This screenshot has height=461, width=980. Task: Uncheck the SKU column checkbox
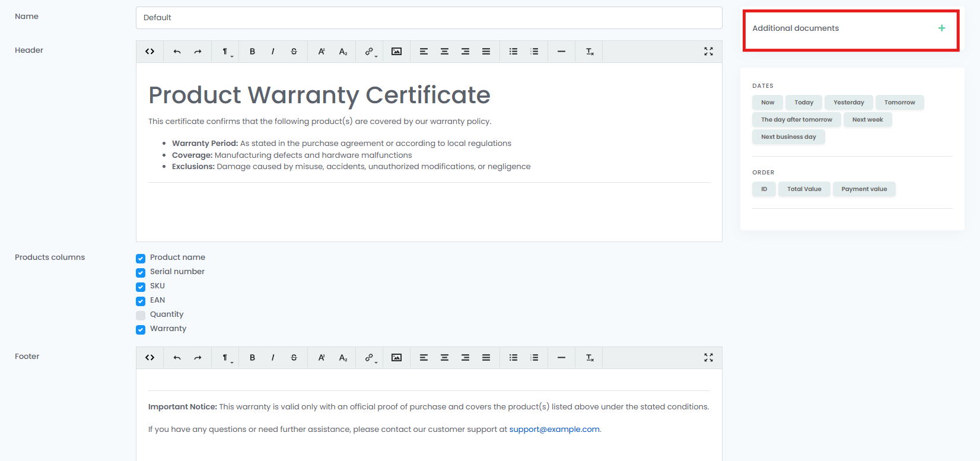click(x=141, y=287)
